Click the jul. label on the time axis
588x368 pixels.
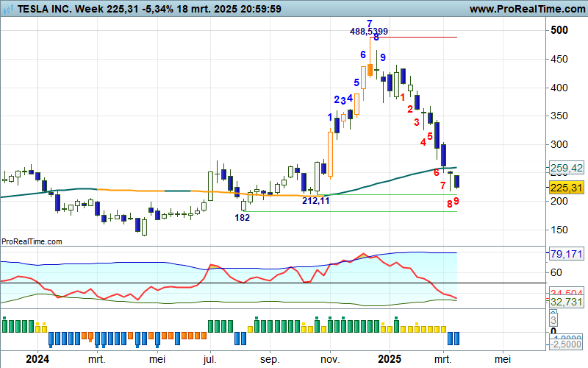pos(210,359)
